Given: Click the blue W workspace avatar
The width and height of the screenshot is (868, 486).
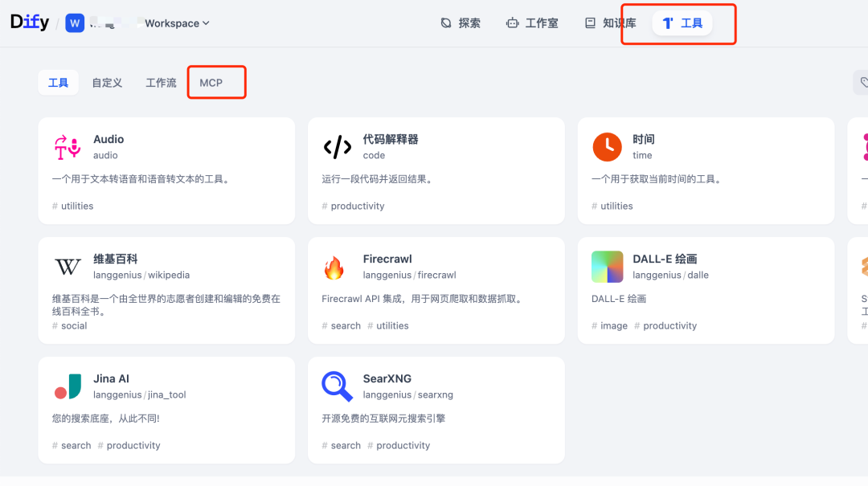Looking at the screenshot, I should (x=75, y=23).
